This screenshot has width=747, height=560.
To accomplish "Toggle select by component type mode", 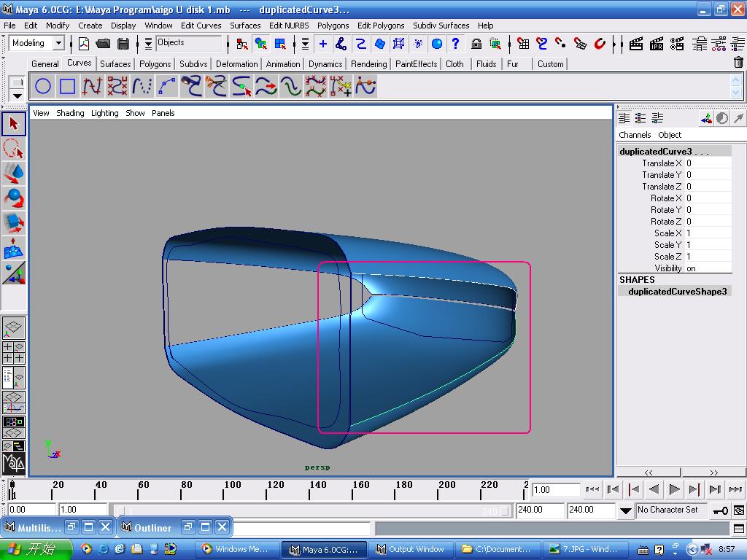I will click(x=280, y=44).
